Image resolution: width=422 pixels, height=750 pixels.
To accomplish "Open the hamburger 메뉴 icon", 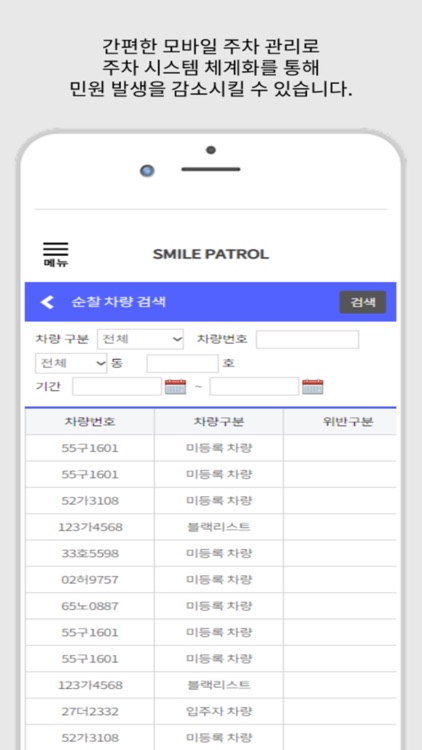I will pos(56,254).
